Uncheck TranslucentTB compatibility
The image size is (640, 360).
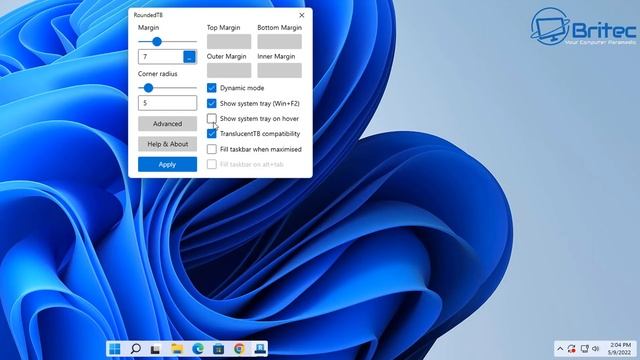click(x=211, y=133)
